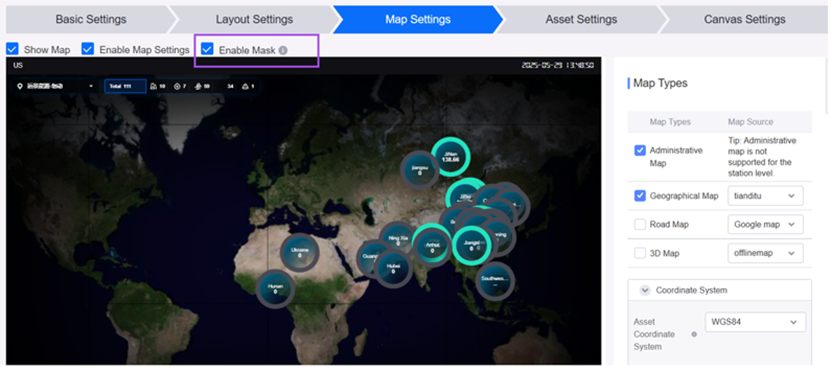This screenshot has height=371, width=831.
Task: Click the 2025-05-29 timestamp on map
Action: [558, 65]
